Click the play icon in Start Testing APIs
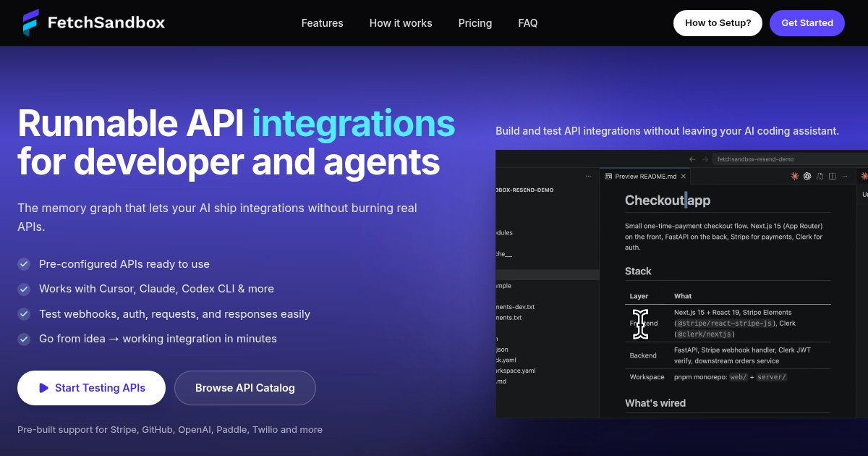This screenshot has width=868, height=456. 44,388
